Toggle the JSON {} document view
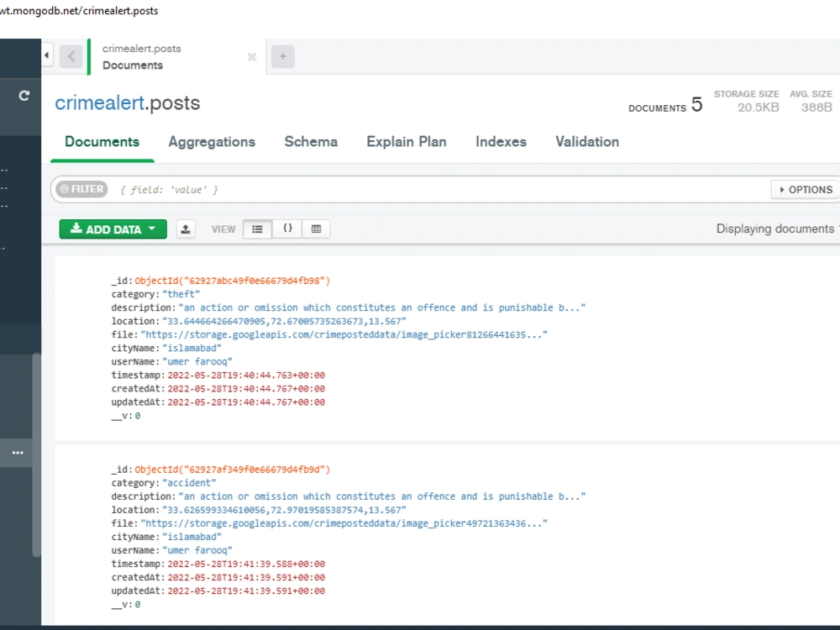This screenshot has width=840, height=630. 286,228
